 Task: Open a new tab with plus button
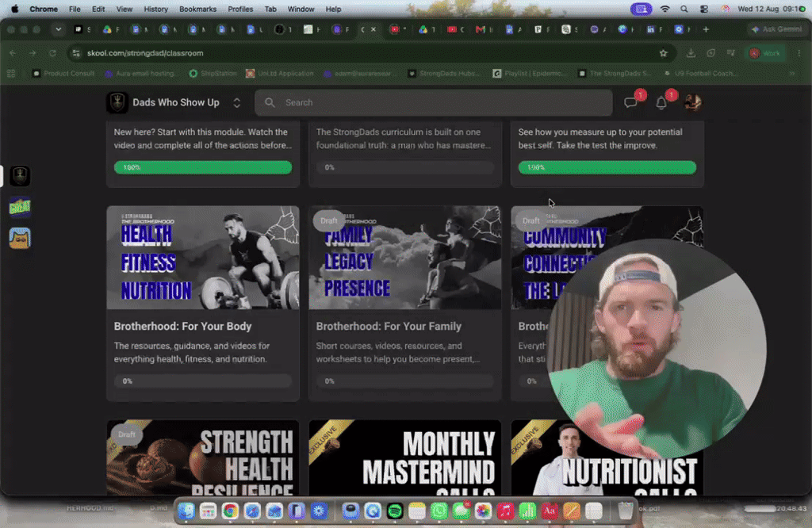click(x=706, y=29)
